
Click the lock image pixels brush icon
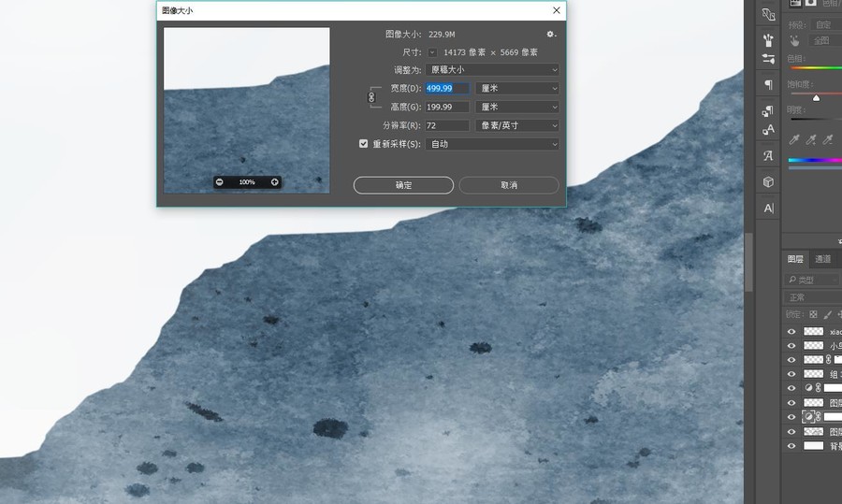pos(828,314)
